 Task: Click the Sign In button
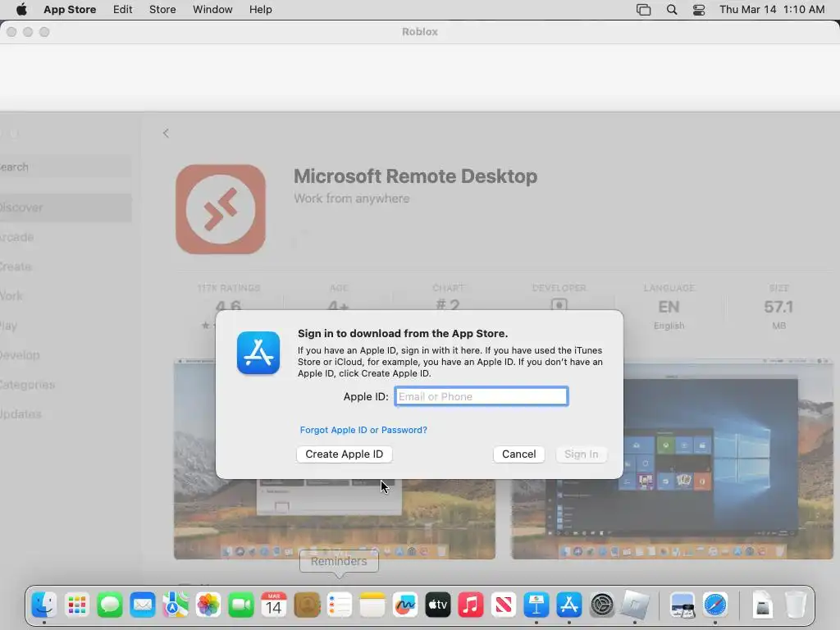click(582, 454)
